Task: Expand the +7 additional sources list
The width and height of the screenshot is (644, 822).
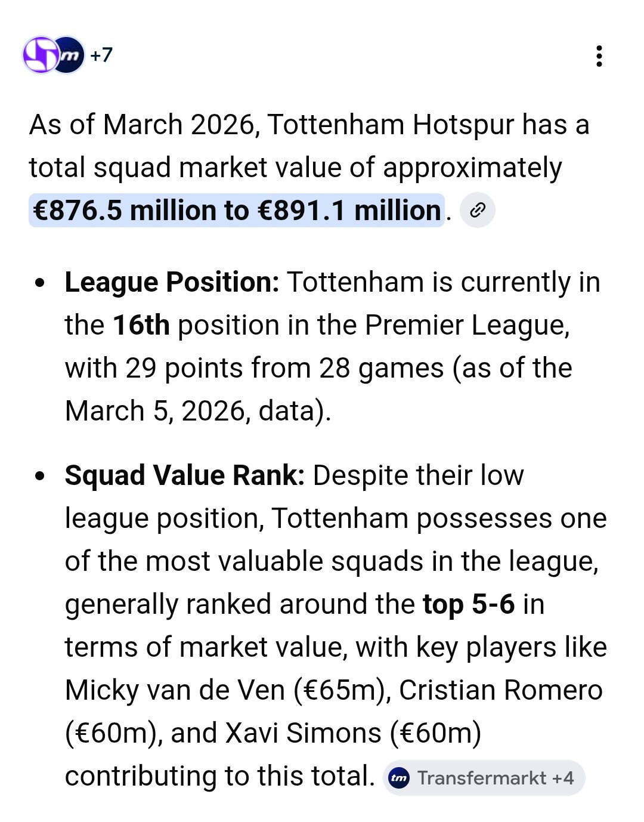Action: 101,55
